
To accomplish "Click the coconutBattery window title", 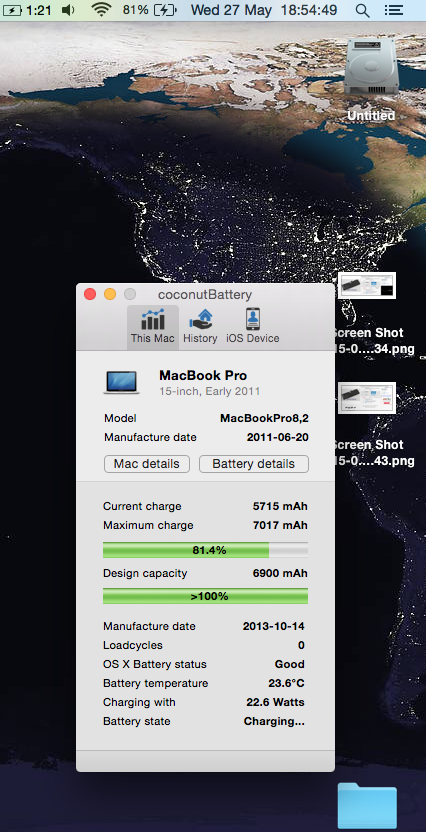I will [205, 295].
